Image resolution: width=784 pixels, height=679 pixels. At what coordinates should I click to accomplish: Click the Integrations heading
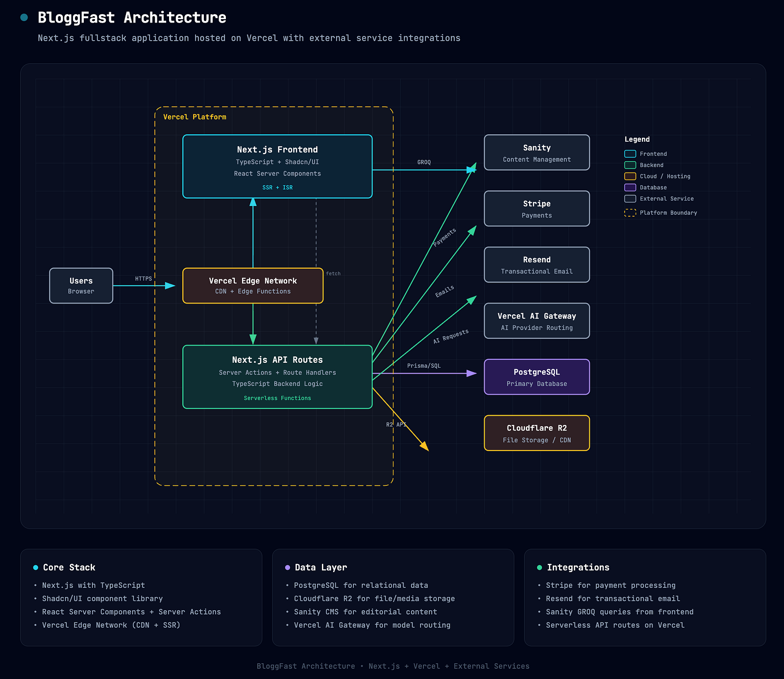coord(578,567)
